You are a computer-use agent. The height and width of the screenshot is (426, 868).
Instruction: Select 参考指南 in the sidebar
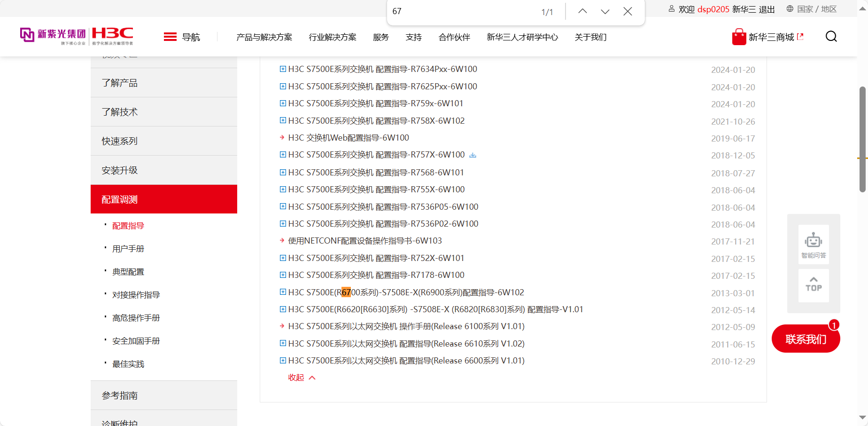[x=164, y=395]
